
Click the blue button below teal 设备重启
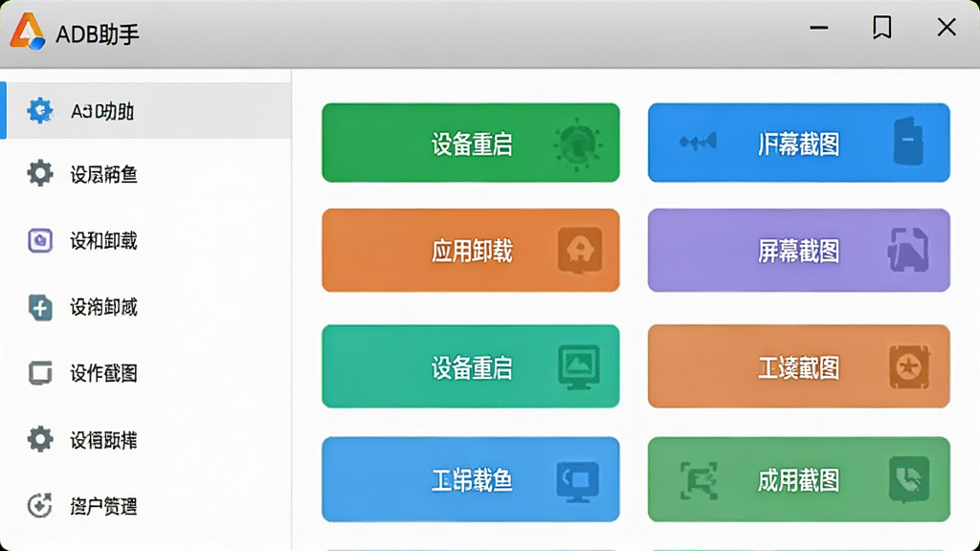pos(471,479)
